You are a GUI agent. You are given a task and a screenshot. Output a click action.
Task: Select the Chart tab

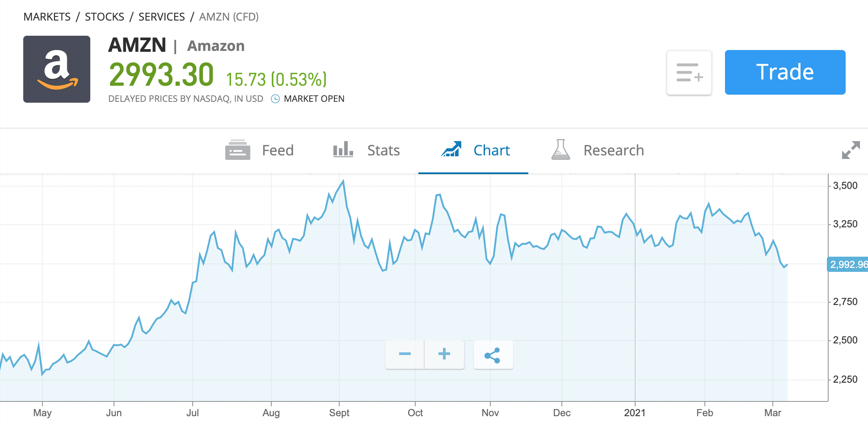point(473,150)
